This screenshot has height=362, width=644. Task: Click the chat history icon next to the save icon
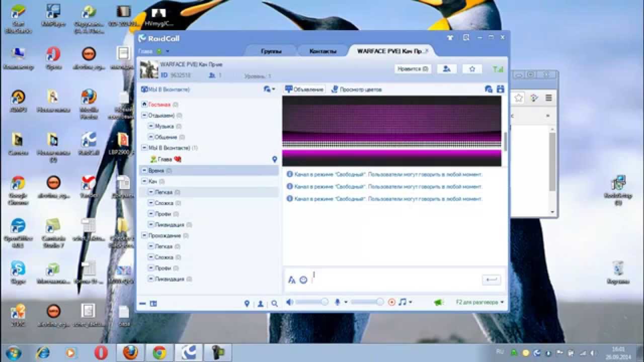[x=489, y=89]
